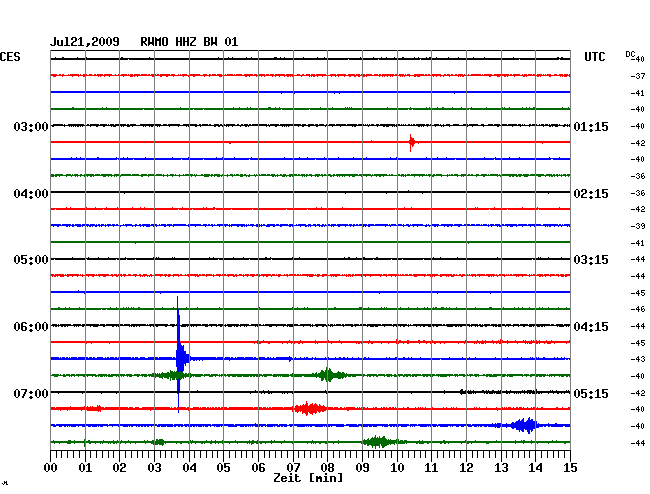Select the 04:00 local time label
Screen dimensions: 650x494
point(31,194)
